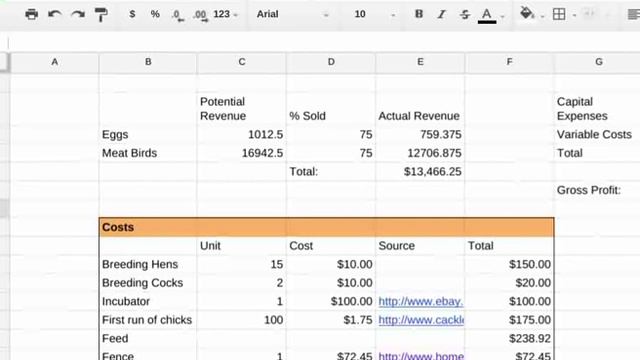This screenshot has width=640, height=360.
Task: Select the $1.75 cost cell
Action: tap(331, 320)
